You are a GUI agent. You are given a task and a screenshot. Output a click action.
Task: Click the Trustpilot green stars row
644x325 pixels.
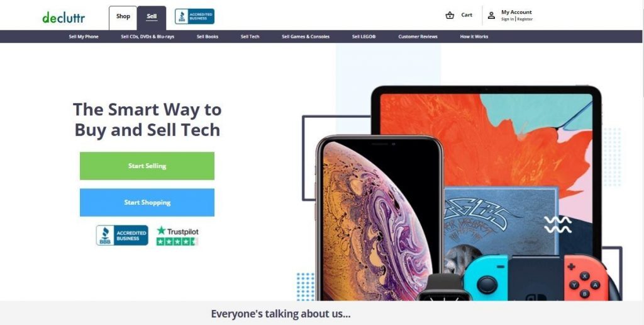click(x=177, y=241)
